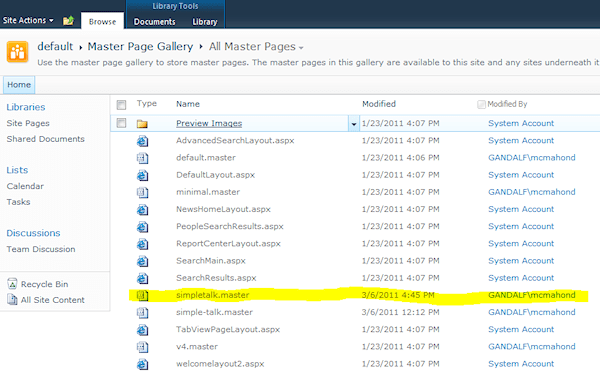Viewport: 600px width, 381px height.
Task: Open the Lists heading link
Action: pos(17,170)
